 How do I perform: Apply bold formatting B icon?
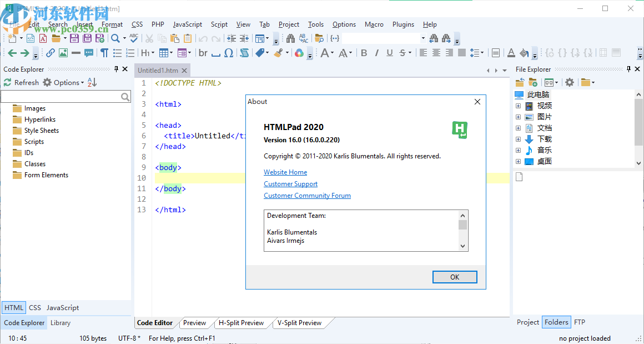pos(364,53)
